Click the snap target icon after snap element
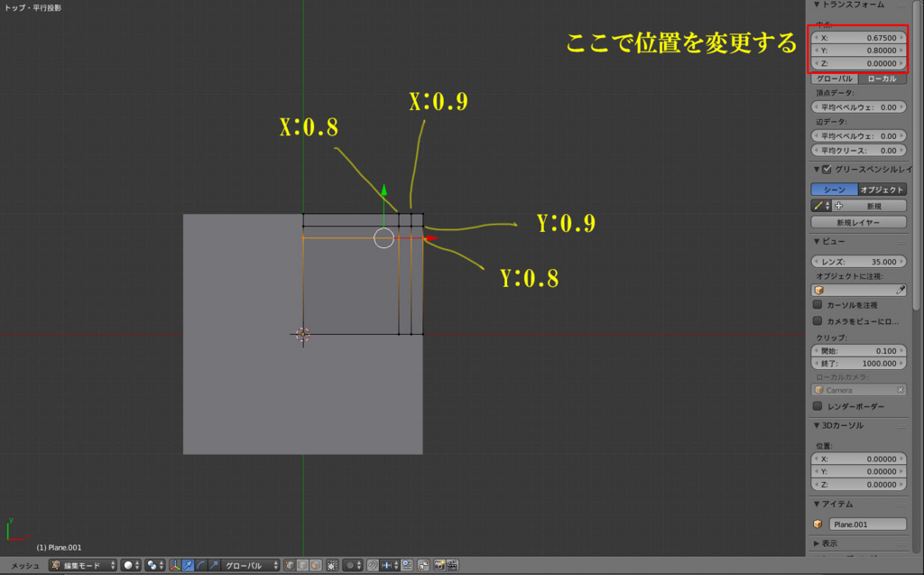Screen dimensions: 924x575 coord(407,566)
